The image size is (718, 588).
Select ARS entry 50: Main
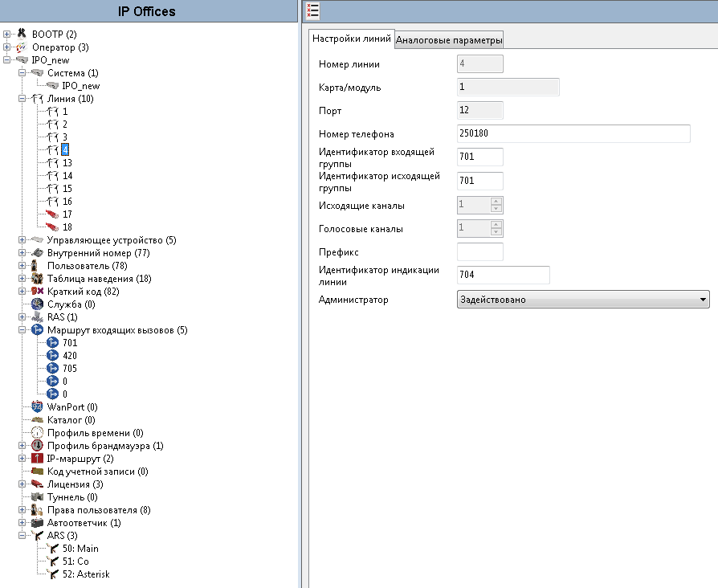pyautogui.click(x=80, y=548)
